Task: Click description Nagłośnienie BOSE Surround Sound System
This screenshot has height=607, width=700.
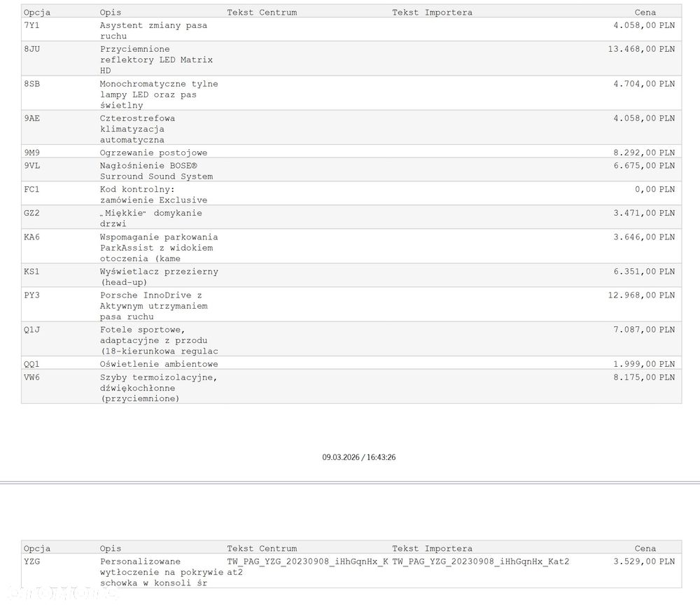Action: [x=156, y=171]
